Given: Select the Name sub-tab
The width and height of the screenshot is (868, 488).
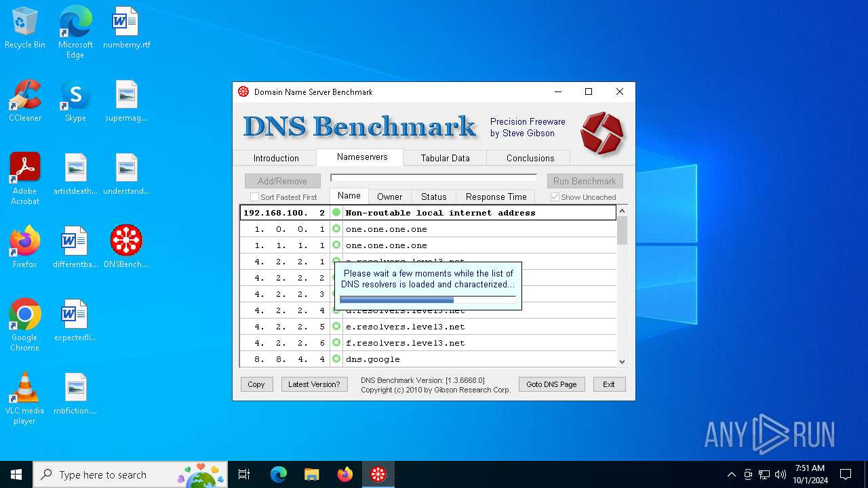Looking at the screenshot, I should (x=349, y=196).
